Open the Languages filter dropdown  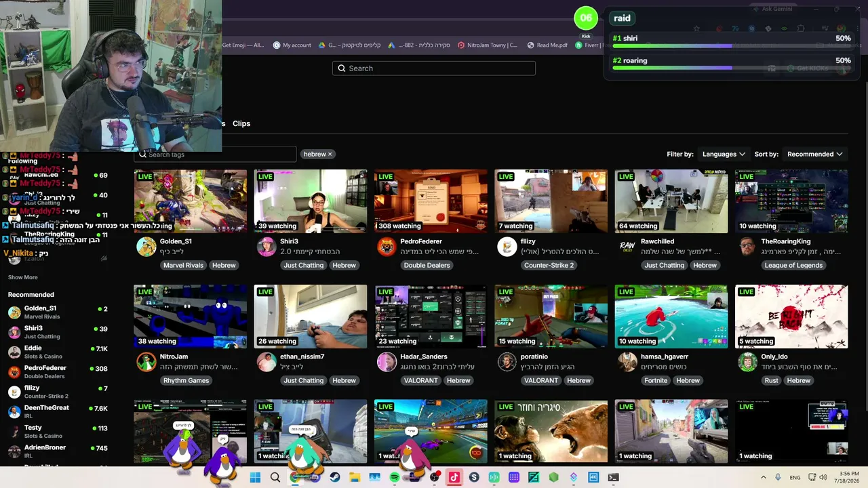tap(724, 154)
